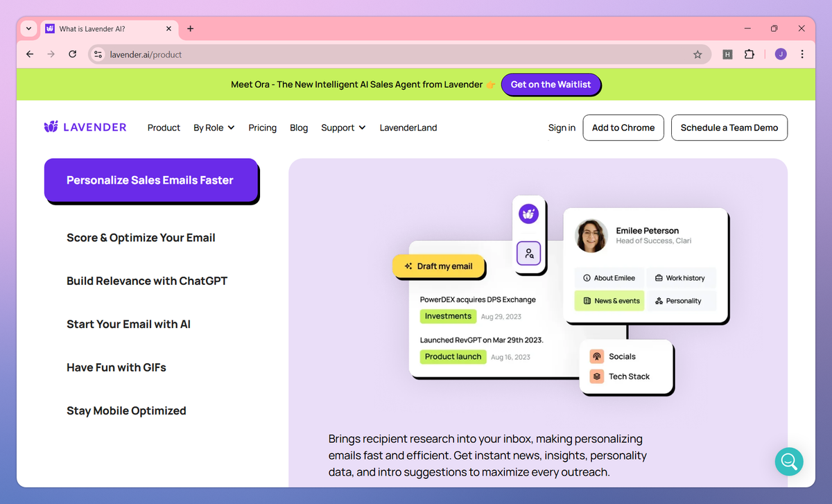Screen dimensions: 832x504
Task: Open the Blog nav link
Action: [x=299, y=128]
